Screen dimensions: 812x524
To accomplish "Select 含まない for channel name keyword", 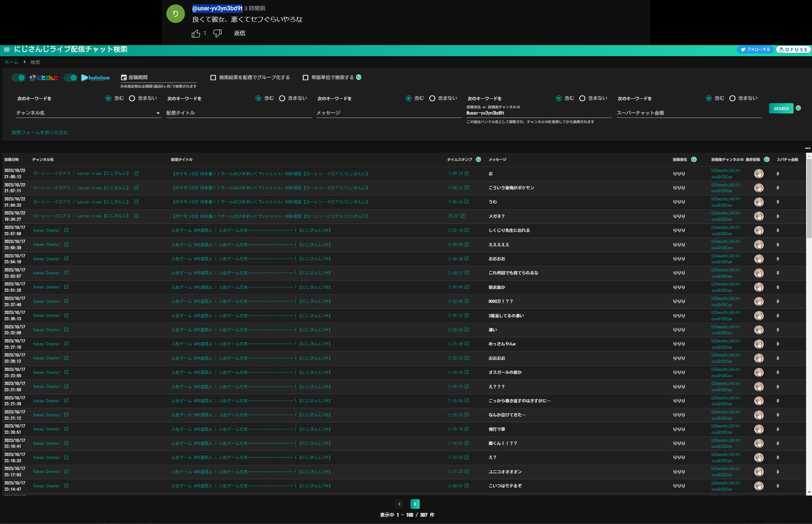I will [132, 98].
